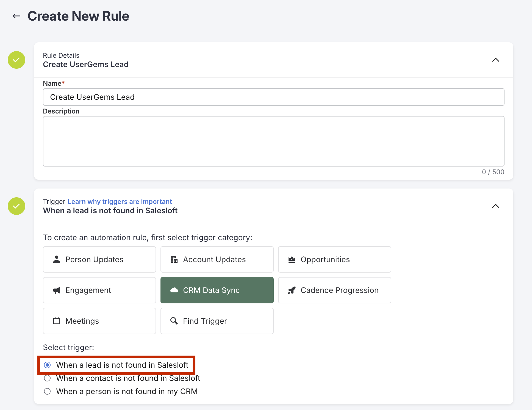Select Person Updates trigger category
The height and width of the screenshot is (410, 532).
(99, 259)
